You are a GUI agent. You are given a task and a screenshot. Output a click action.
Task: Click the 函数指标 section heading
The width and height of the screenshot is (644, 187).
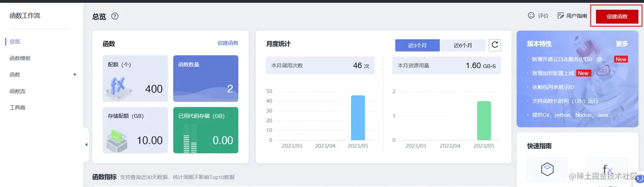click(x=104, y=177)
